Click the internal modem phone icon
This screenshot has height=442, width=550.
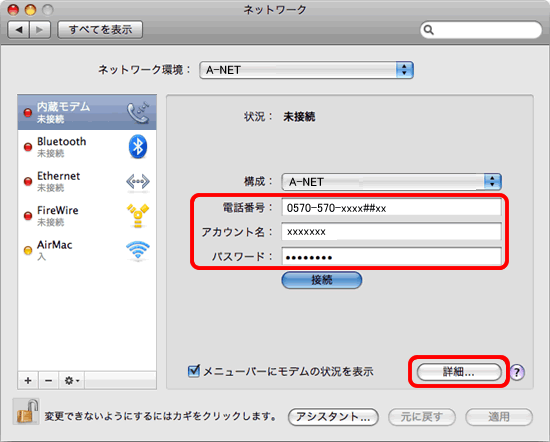pos(138,113)
